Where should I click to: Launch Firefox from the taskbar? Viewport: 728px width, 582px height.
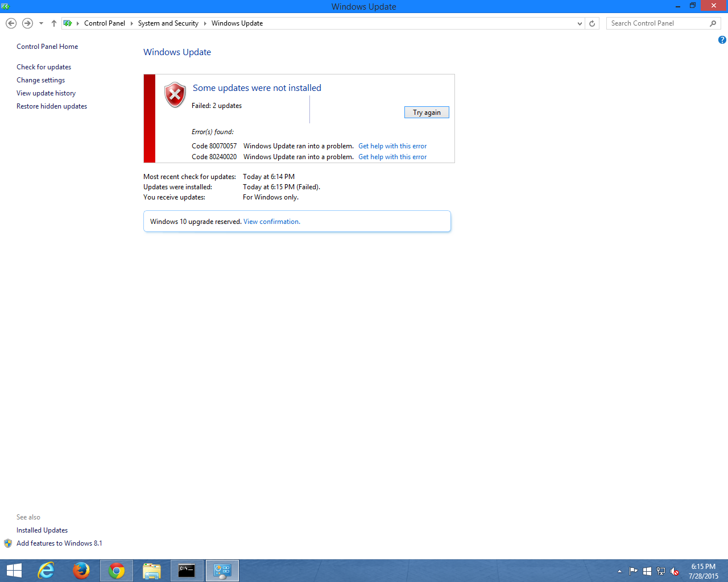pos(81,571)
